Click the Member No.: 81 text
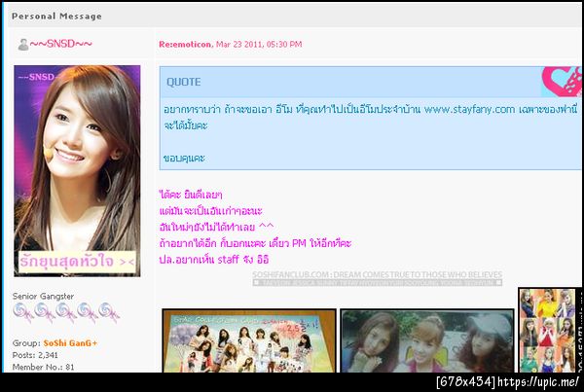Viewport: 584px width, 392px height. click(x=43, y=367)
